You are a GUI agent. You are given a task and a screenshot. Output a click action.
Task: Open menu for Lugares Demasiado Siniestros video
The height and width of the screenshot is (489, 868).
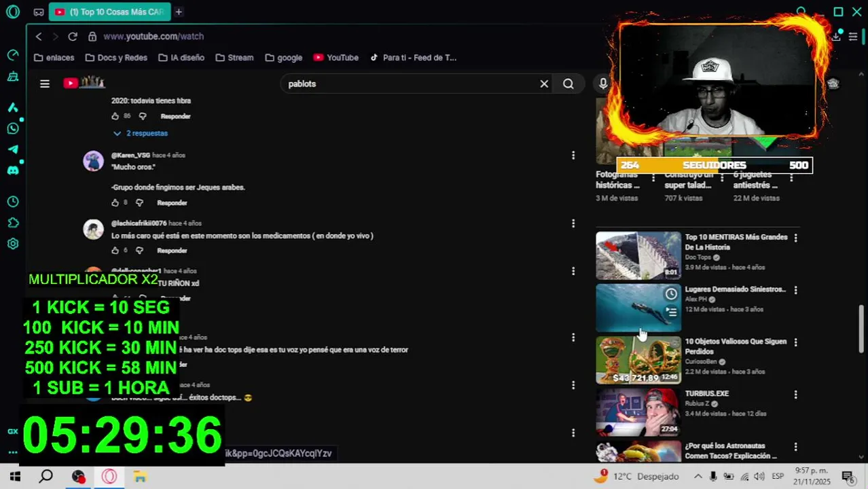pos(795,290)
